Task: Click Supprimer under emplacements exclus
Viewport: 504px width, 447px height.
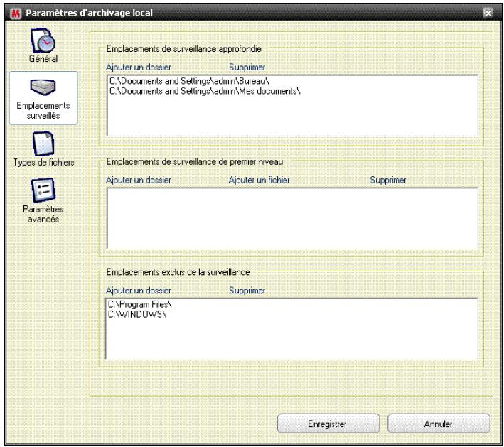Action: (x=247, y=291)
